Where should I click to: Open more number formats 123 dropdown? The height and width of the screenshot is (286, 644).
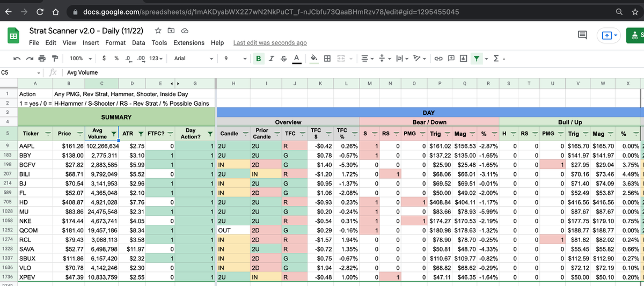[x=155, y=58]
